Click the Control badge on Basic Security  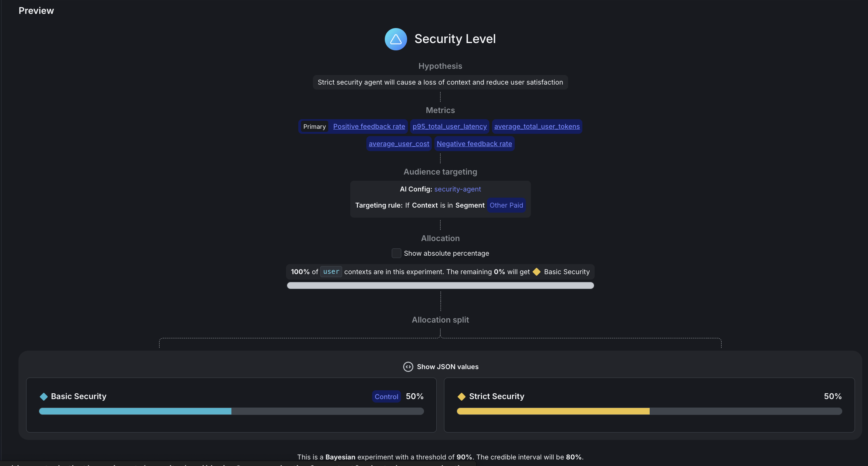click(386, 396)
